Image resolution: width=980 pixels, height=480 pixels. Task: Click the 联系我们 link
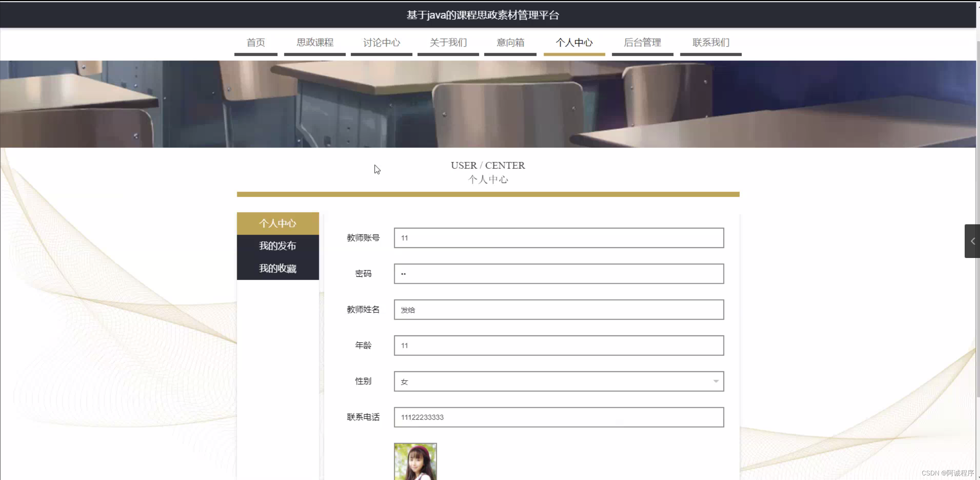[x=710, y=42]
